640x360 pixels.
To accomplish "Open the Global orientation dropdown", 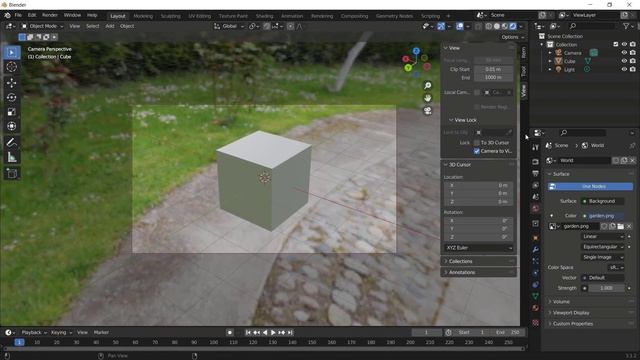I will 229,26.
